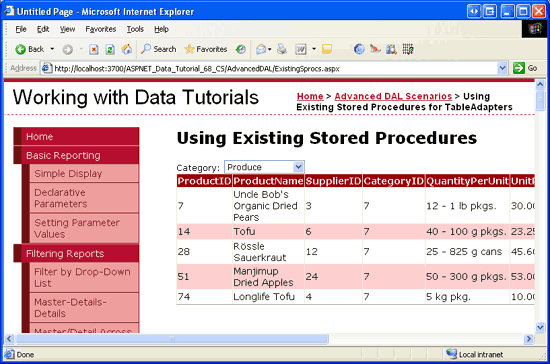550x364 pixels.
Task: Click the Go button next to address
Action: [x=525, y=68]
